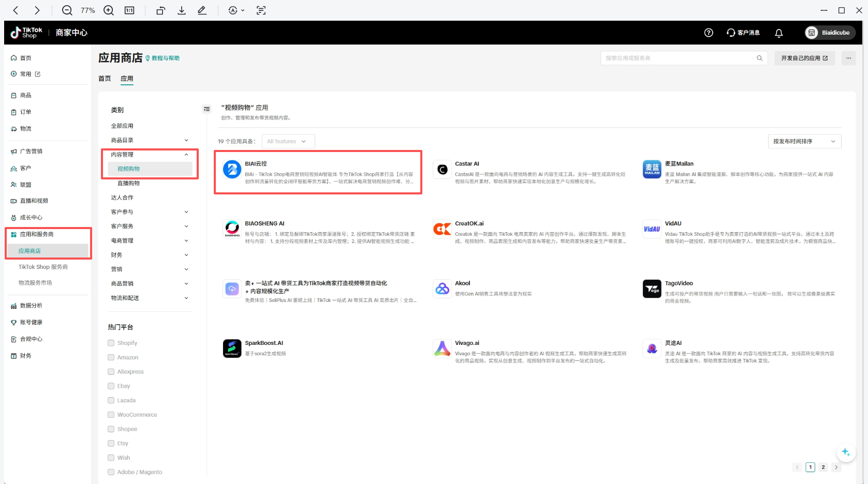Select the 直播购物 subcategory
The width and height of the screenshot is (868, 484).
[x=128, y=183]
